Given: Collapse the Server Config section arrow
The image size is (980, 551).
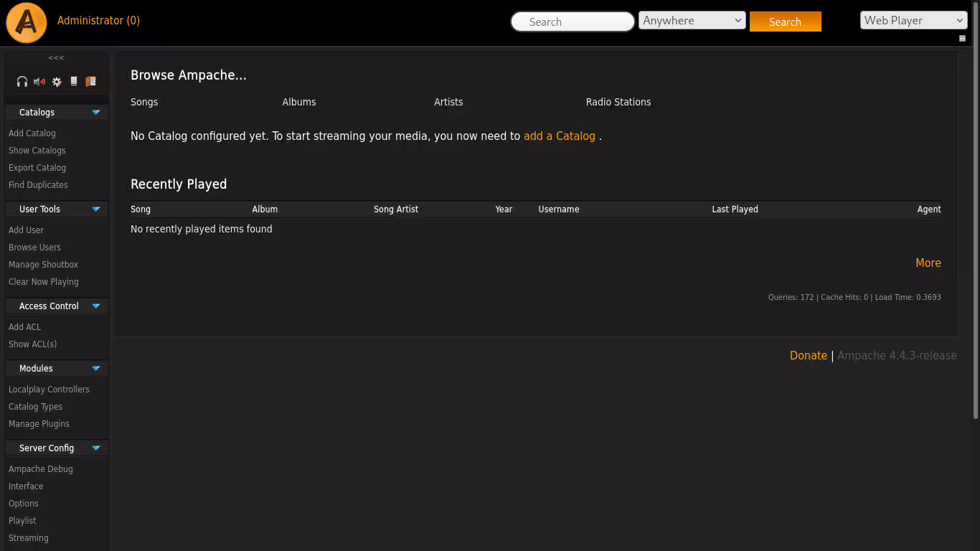Looking at the screenshot, I should pos(96,448).
